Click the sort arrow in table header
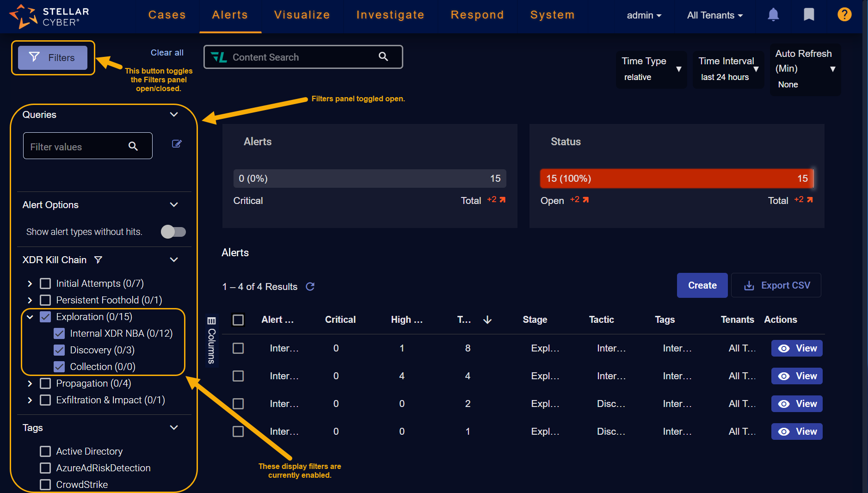 tap(487, 320)
